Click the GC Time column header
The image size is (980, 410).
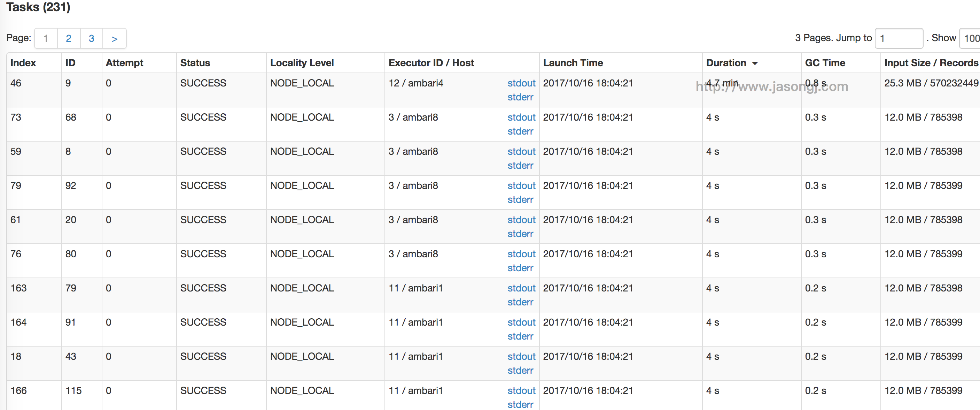tap(822, 62)
